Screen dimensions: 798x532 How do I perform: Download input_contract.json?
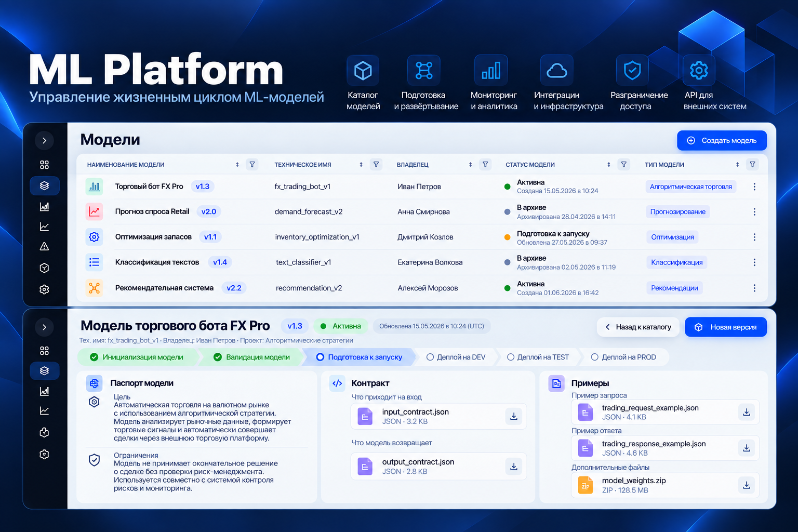click(513, 417)
